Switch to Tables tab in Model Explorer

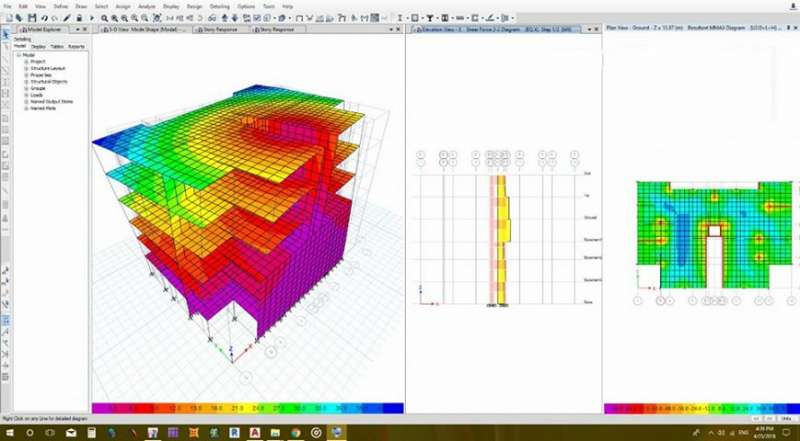point(57,45)
